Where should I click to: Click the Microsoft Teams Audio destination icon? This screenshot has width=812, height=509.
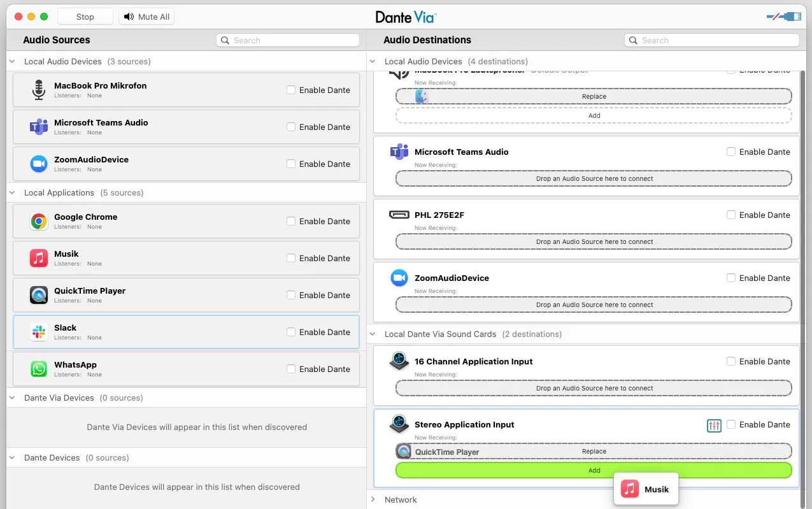399,152
